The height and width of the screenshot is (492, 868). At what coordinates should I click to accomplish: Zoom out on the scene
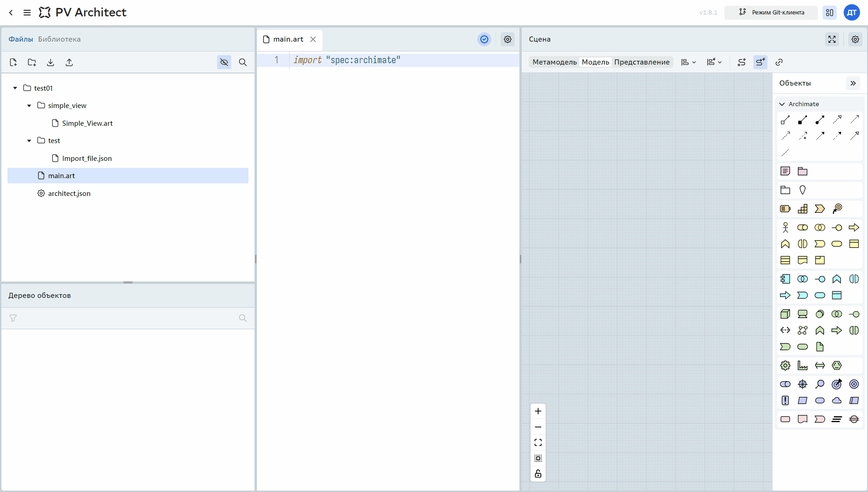click(538, 427)
